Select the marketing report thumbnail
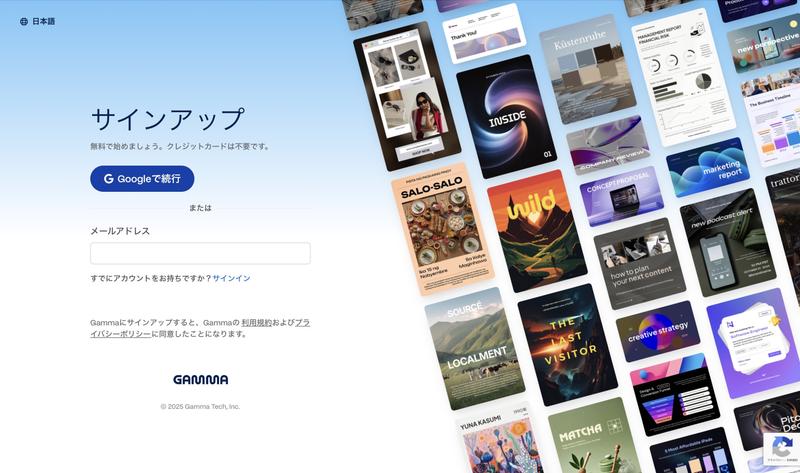 [708, 167]
